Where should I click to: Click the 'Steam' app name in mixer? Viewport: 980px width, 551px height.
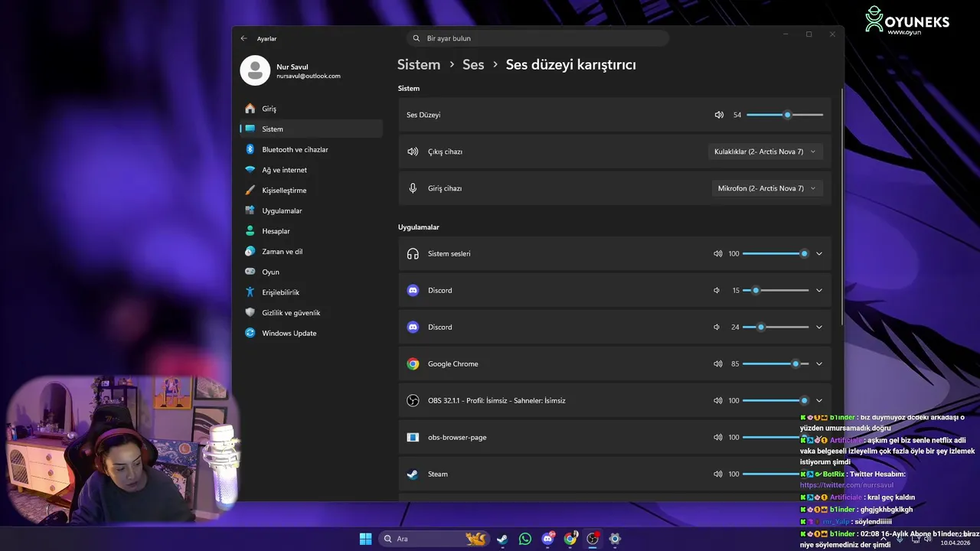pos(438,474)
